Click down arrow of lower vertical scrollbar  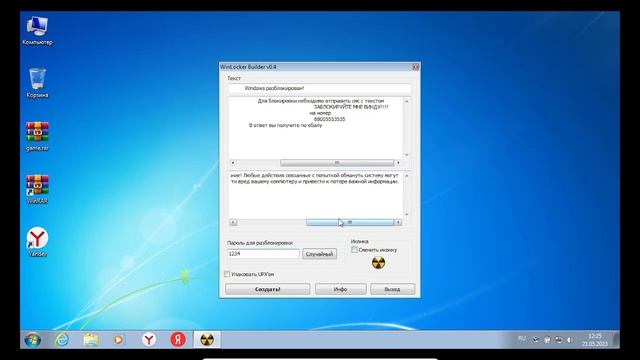407,215
